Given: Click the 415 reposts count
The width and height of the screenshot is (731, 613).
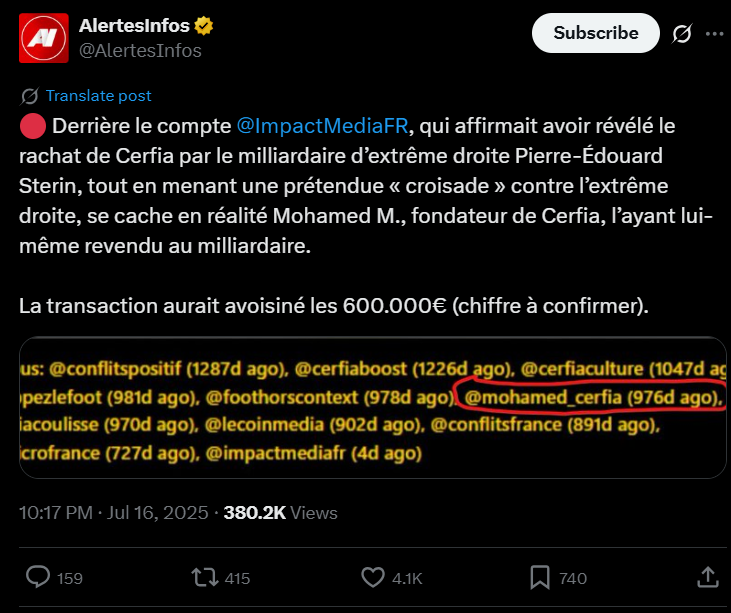Looking at the screenshot, I should (x=237, y=579).
